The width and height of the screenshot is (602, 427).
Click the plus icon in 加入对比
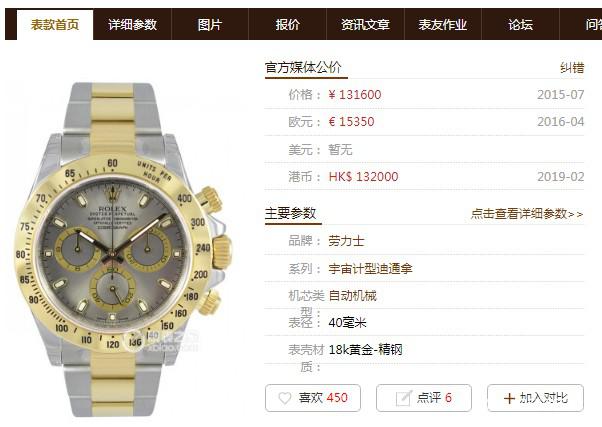point(509,398)
